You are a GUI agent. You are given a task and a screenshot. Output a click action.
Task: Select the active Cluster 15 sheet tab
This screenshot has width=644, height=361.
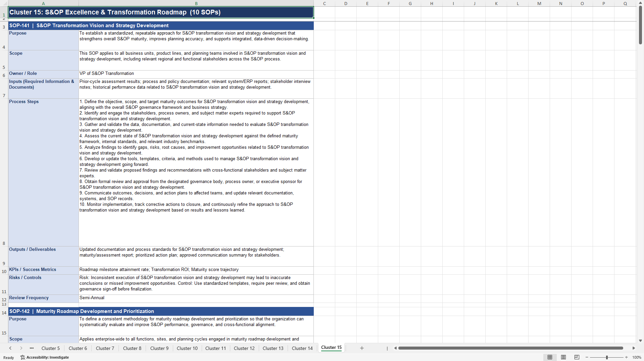pyautogui.click(x=331, y=348)
